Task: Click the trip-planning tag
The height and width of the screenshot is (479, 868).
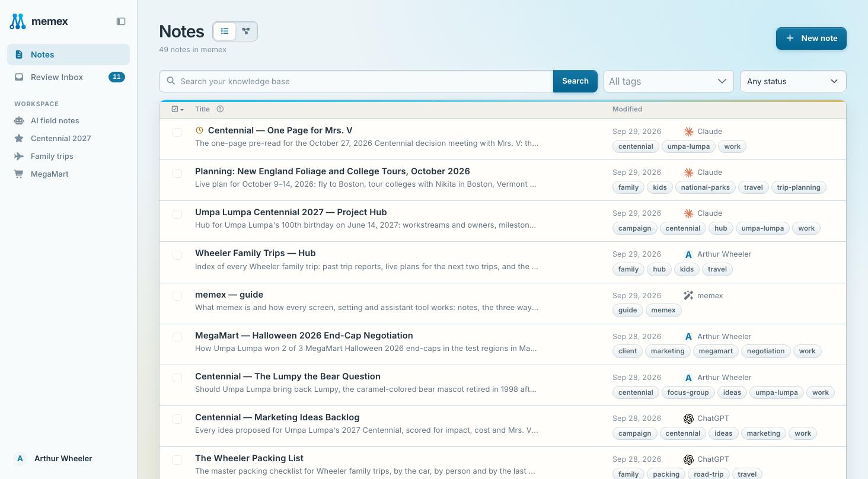Action: 798,187
